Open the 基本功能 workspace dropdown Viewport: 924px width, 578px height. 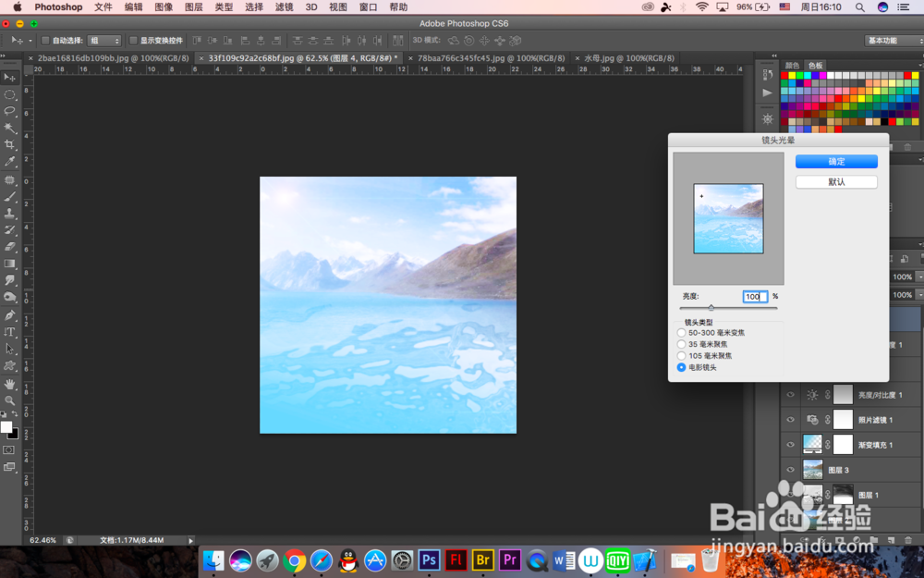tap(894, 40)
